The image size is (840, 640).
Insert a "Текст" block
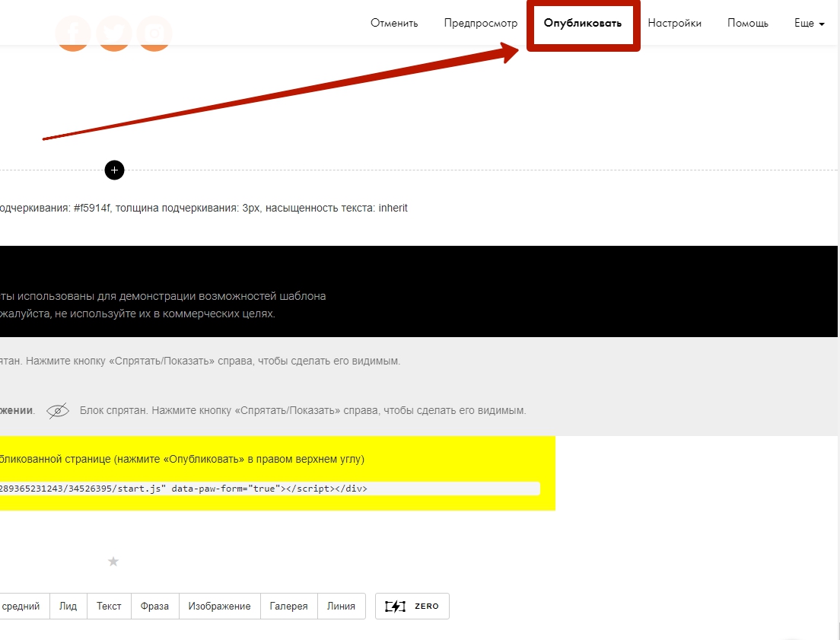[x=109, y=607]
